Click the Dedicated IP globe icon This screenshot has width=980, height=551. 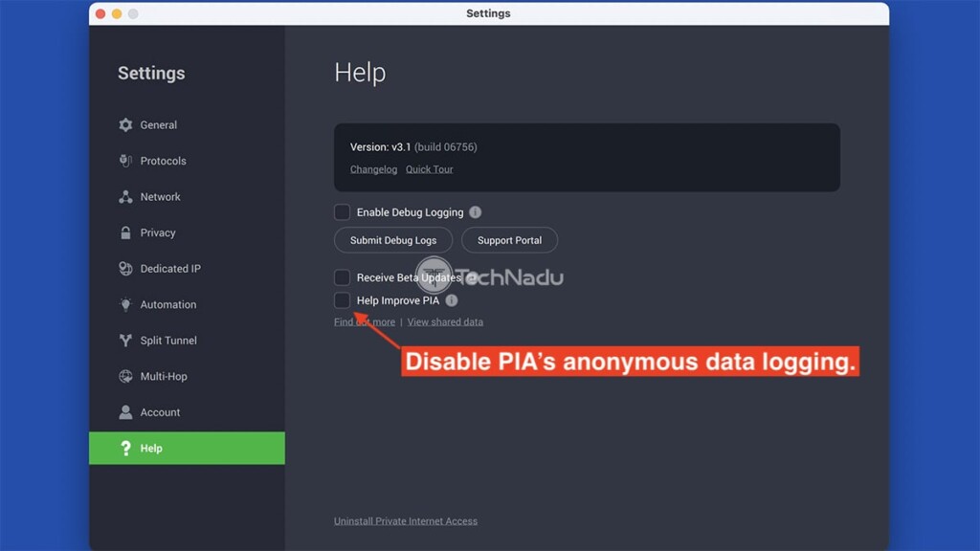pos(125,269)
